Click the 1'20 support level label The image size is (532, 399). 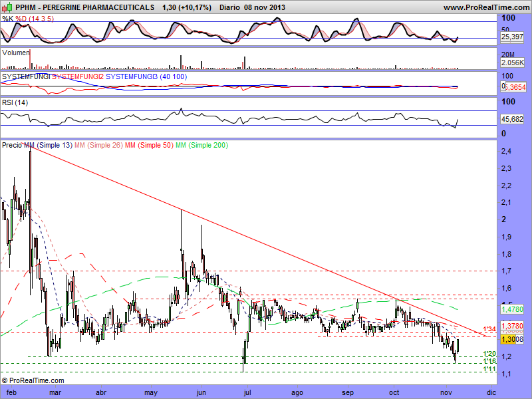pos(489,354)
